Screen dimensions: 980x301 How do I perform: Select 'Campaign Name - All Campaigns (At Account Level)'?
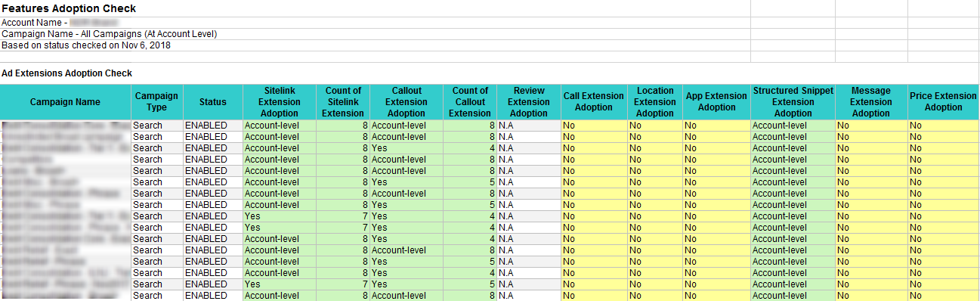click(x=110, y=34)
